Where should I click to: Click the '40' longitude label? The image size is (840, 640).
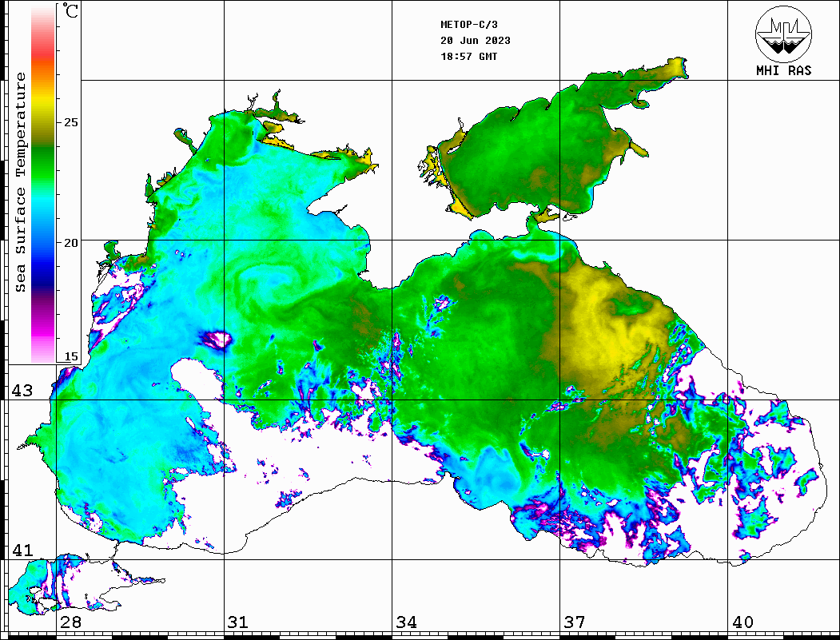click(742, 622)
